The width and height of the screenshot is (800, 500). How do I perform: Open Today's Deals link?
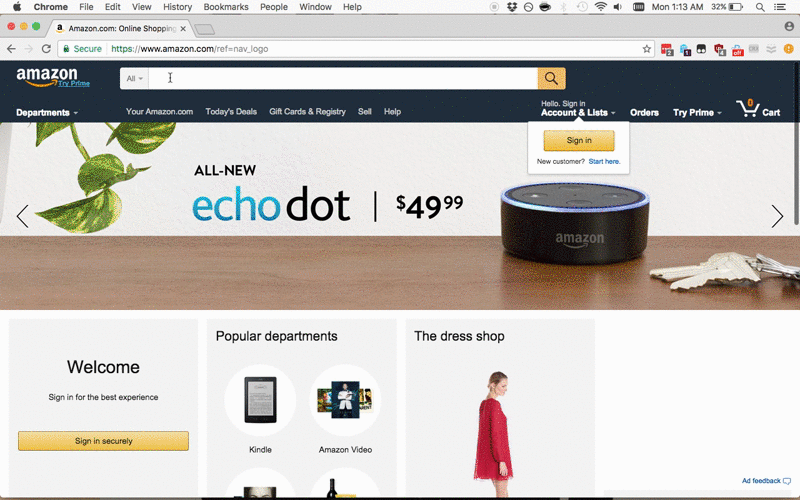231,112
